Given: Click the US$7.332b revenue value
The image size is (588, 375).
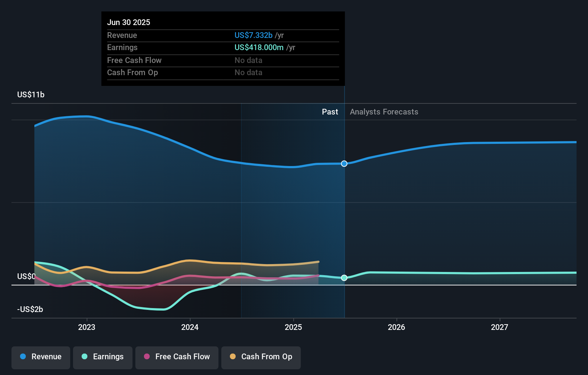Looking at the screenshot, I should tap(254, 35).
